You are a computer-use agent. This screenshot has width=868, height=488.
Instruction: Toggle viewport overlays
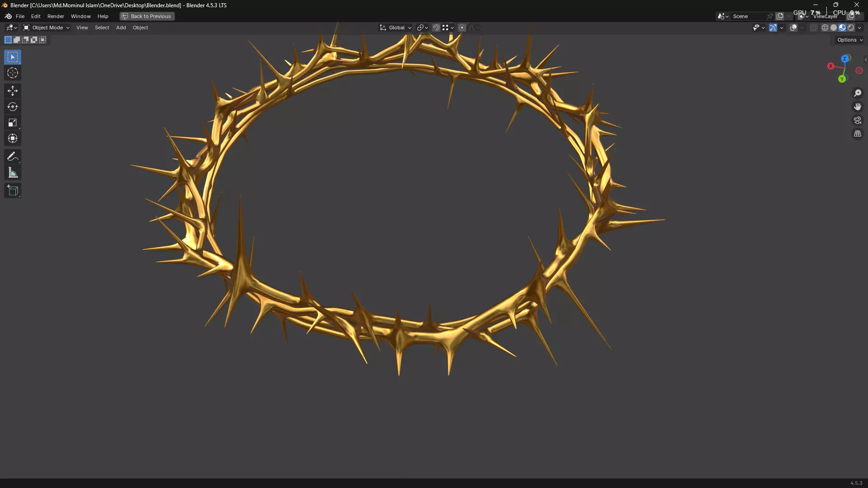[793, 28]
